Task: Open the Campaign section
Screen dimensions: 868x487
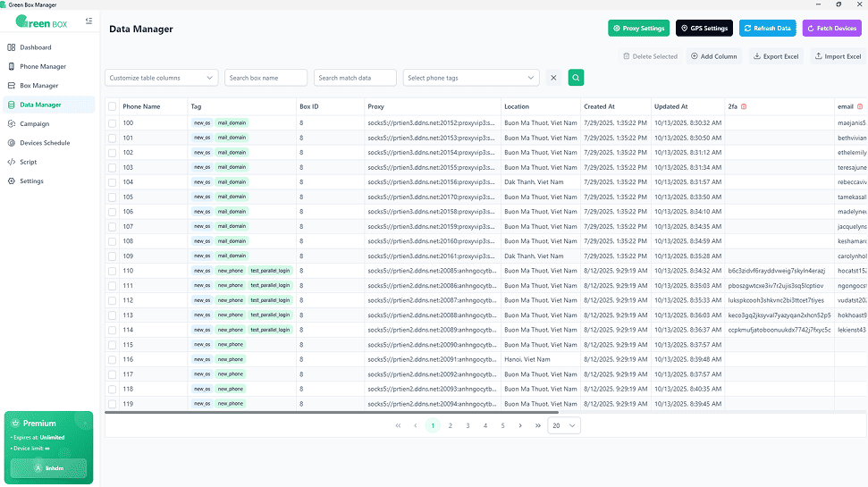Action: (48, 124)
